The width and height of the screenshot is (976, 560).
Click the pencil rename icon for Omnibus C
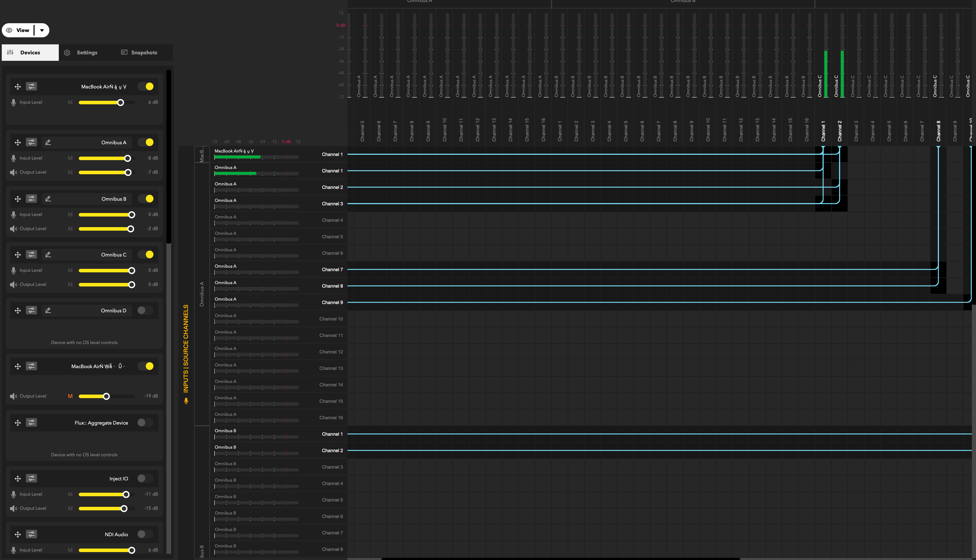[48, 255]
